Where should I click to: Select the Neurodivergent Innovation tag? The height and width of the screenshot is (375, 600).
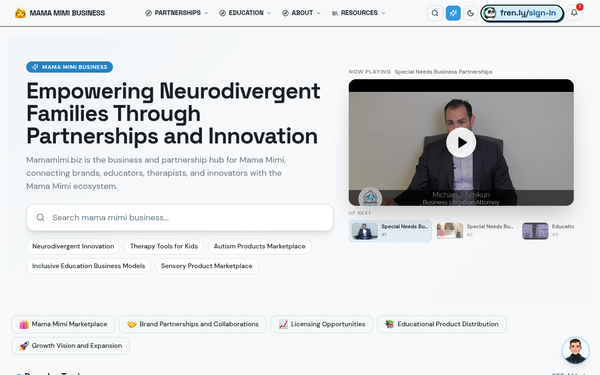pos(73,246)
